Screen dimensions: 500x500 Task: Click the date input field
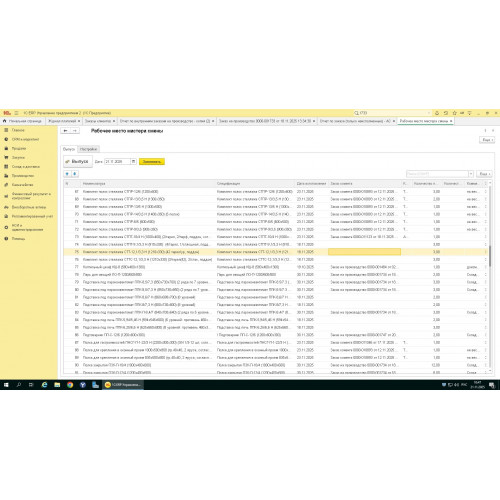(117, 162)
